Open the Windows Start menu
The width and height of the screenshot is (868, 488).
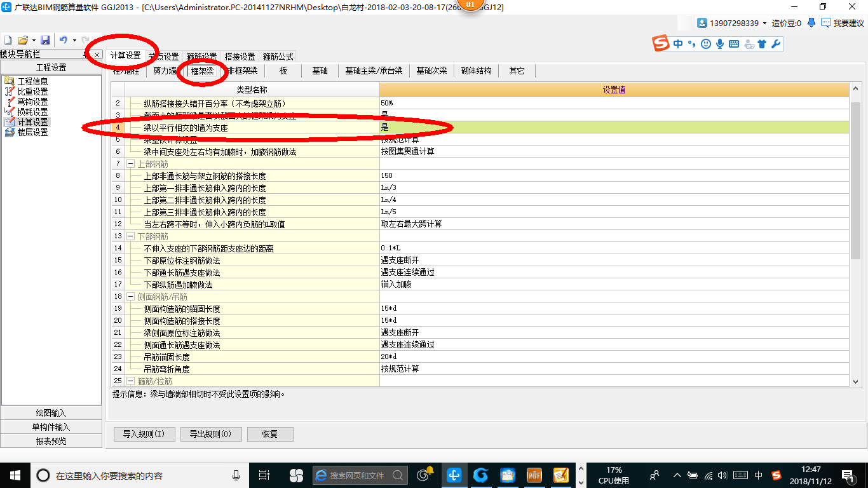coord(15,475)
